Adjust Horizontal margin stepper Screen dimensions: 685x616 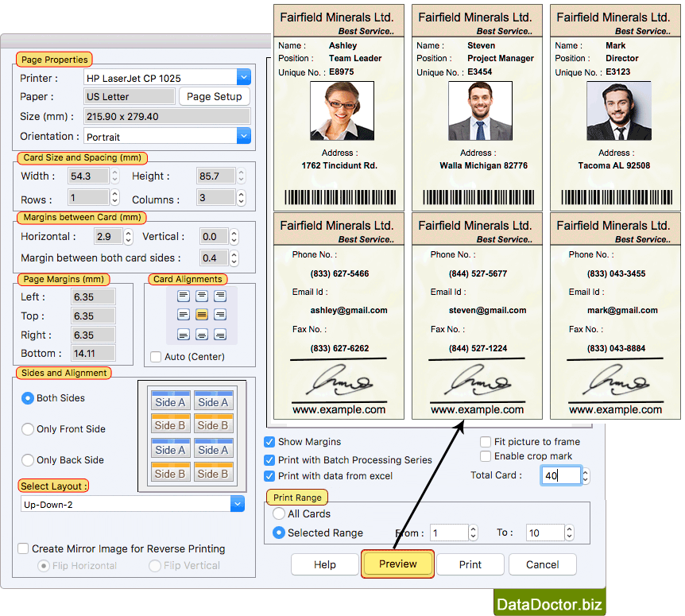click(129, 237)
